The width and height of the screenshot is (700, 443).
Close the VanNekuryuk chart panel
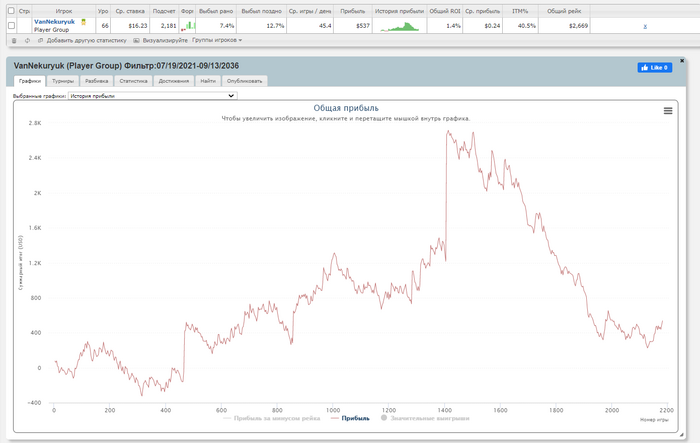point(682,60)
